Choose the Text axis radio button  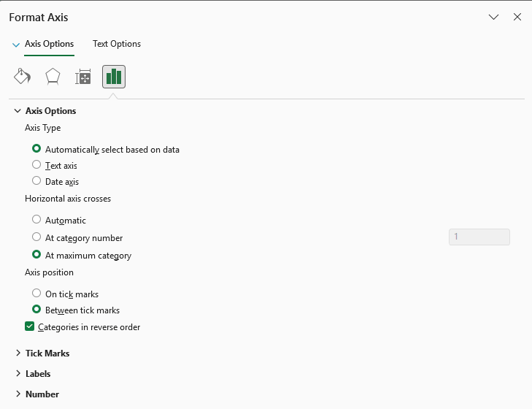[x=36, y=165]
